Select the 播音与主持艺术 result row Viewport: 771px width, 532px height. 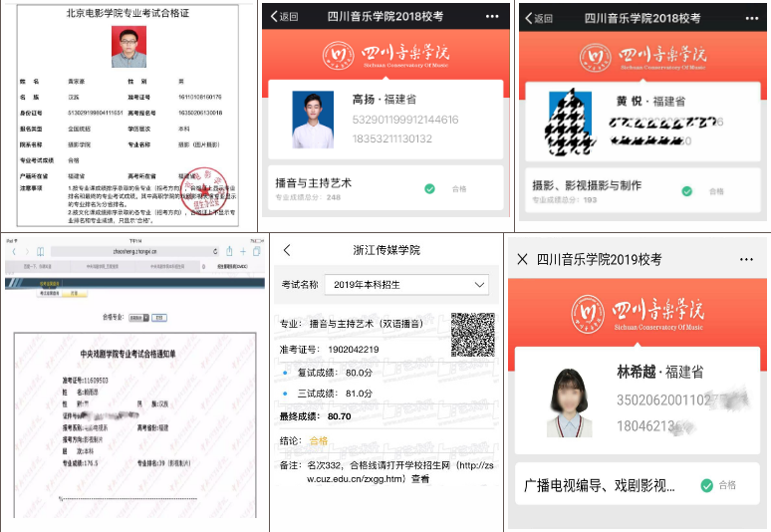click(x=385, y=188)
